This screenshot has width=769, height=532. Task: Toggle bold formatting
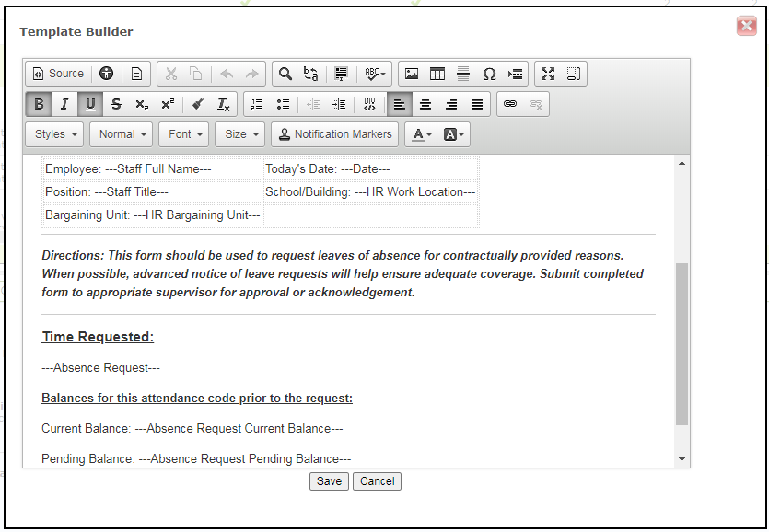pyautogui.click(x=38, y=104)
